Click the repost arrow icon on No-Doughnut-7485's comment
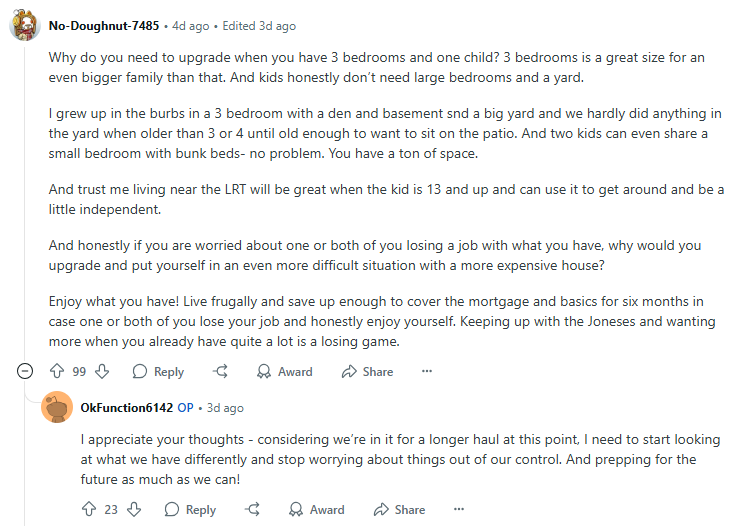Viewport: 736px width, 526px height. 220,371
